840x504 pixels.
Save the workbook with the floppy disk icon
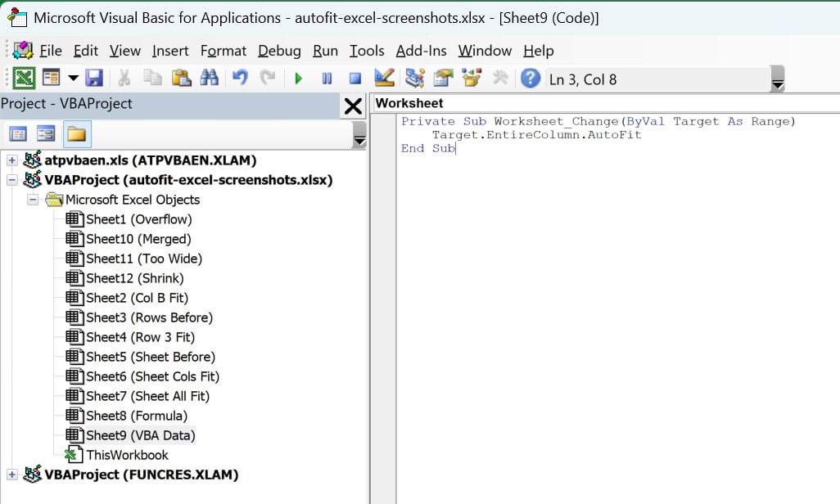(x=94, y=79)
